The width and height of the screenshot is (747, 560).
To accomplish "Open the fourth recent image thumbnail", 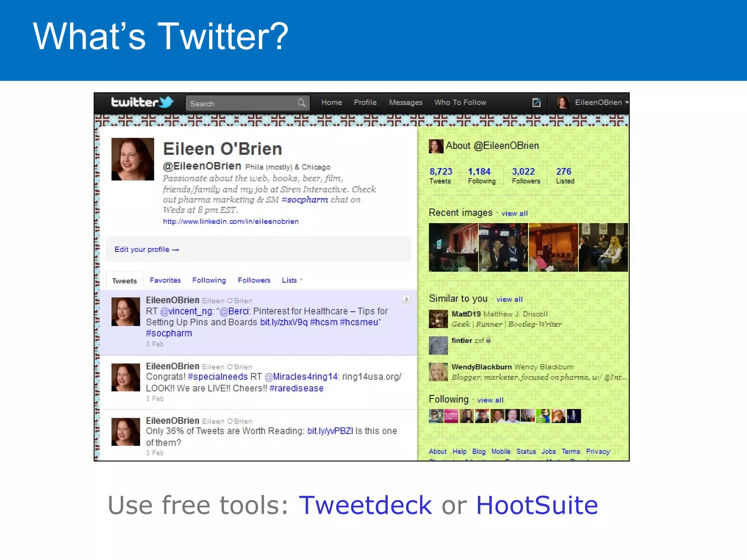I will pos(603,248).
